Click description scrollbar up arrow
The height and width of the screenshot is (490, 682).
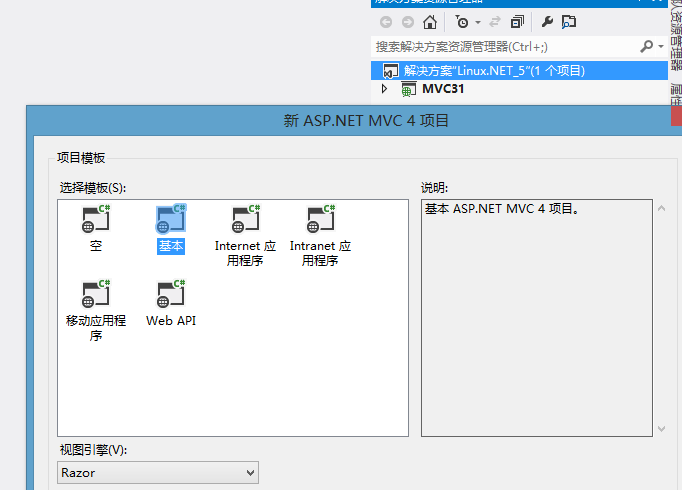(x=662, y=208)
